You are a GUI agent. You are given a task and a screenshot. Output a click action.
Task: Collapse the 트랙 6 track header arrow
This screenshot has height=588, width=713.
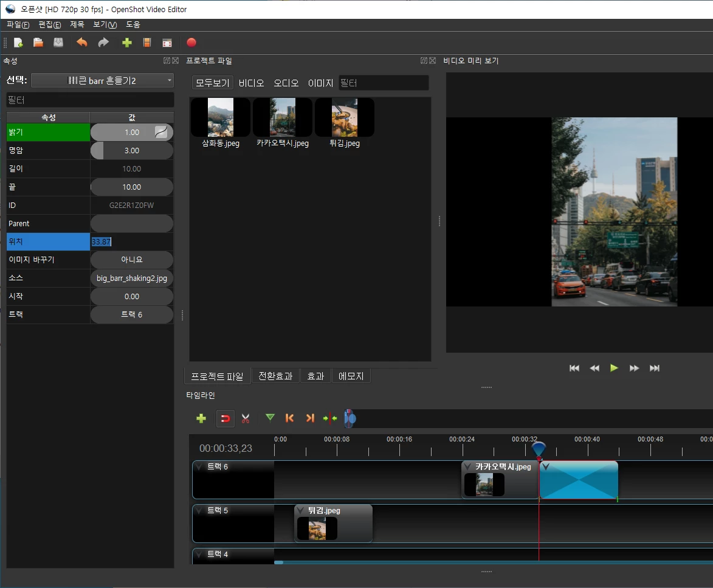197,466
